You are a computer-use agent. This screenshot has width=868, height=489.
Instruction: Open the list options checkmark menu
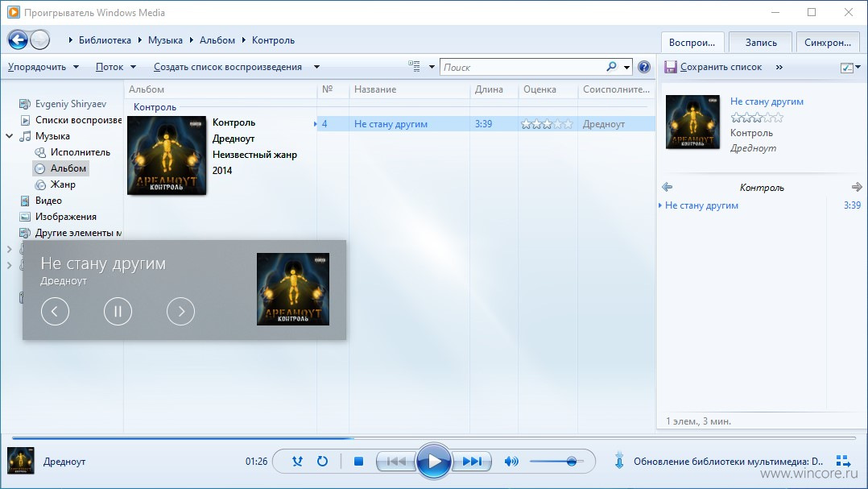(x=849, y=67)
